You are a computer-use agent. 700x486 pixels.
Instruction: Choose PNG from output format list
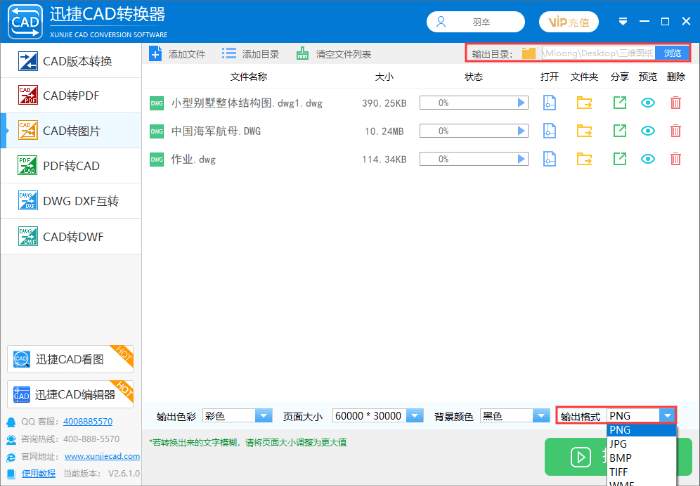point(642,430)
